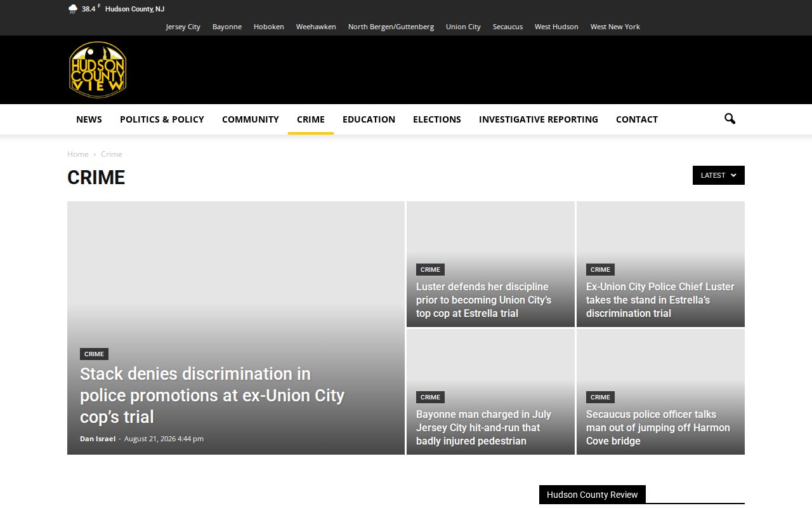Click the August 21, 2026 article date
Viewport: 812px width, 508px height.
pos(164,439)
